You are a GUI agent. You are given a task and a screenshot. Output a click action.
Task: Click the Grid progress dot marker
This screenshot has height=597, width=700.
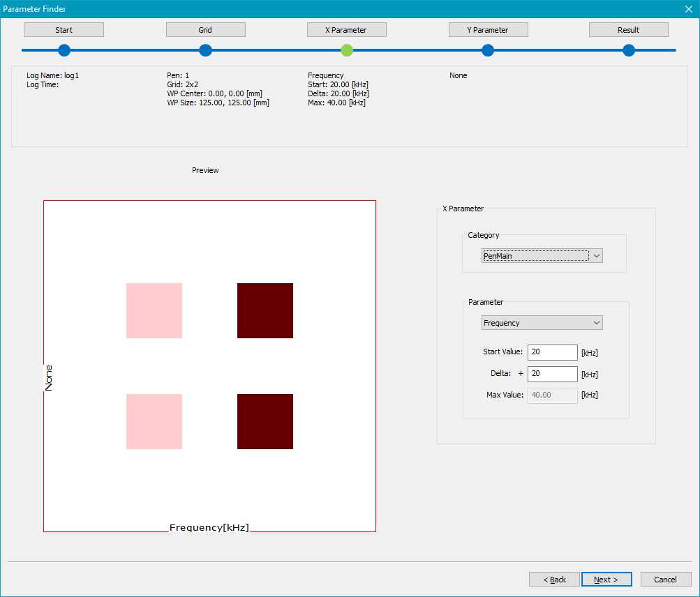tap(205, 50)
